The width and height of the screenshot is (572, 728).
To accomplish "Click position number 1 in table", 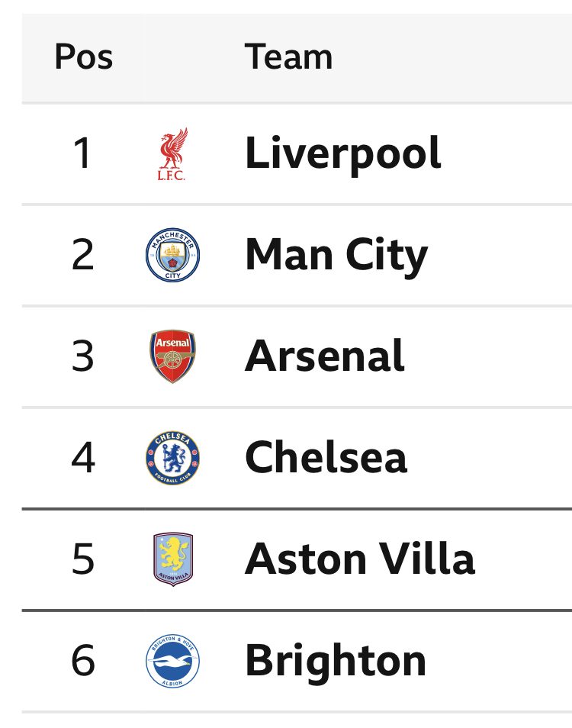I will click(82, 153).
